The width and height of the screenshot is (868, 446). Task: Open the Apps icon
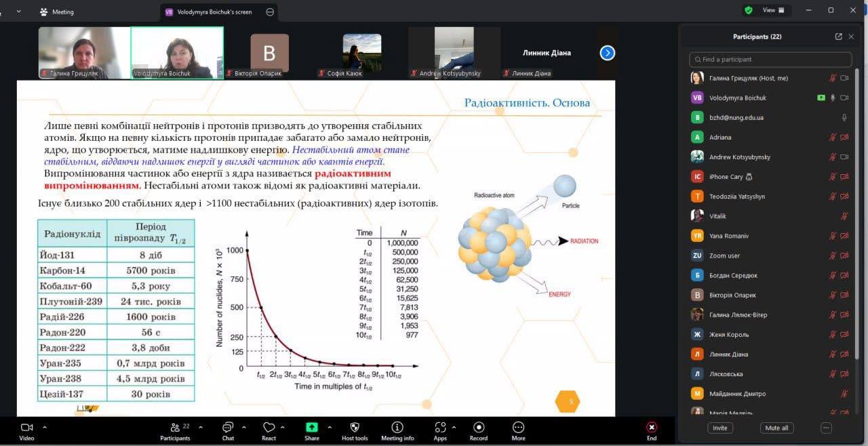[x=440, y=428]
